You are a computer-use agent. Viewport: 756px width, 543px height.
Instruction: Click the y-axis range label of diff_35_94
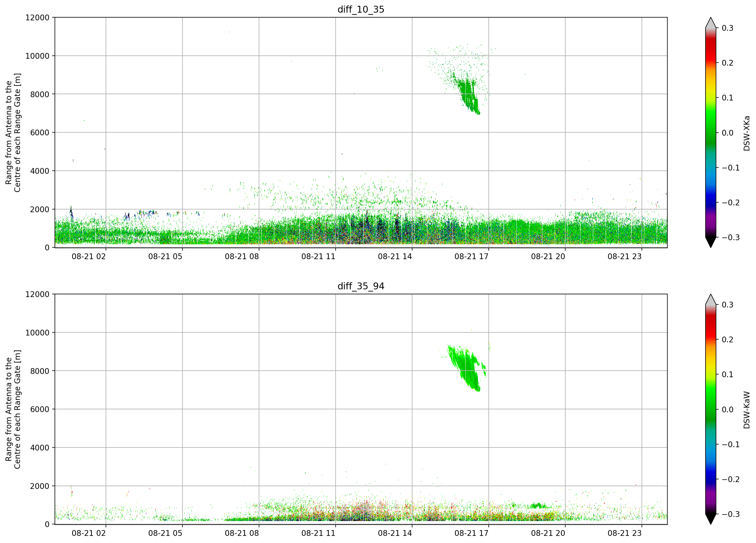pos(13,410)
